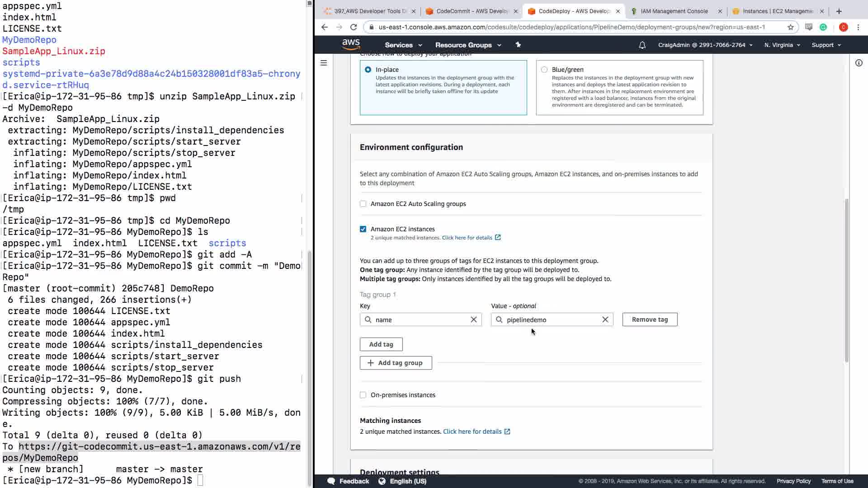
Task: Switch to the IAM Management Console tab
Action: [x=674, y=11]
